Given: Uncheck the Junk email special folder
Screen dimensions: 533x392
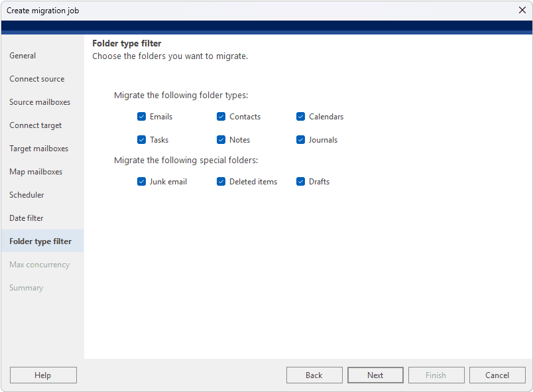Looking at the screenshot, I should tap(141, 182).
